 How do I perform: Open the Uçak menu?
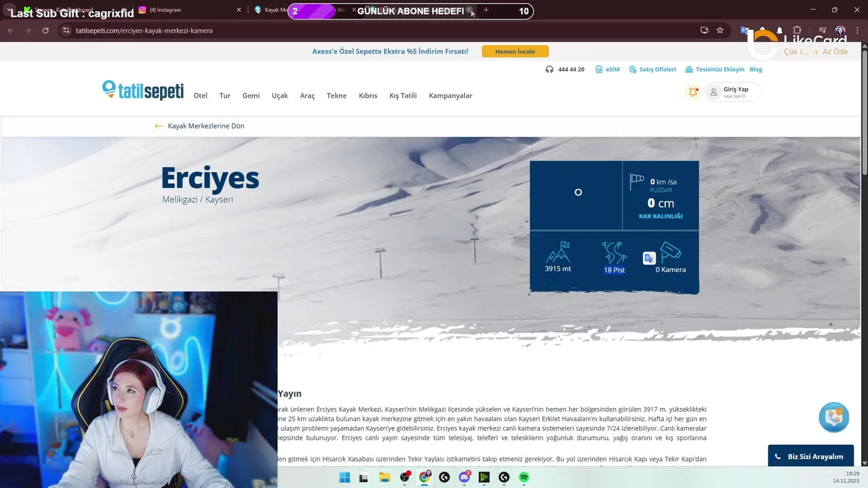pos(280,96)
